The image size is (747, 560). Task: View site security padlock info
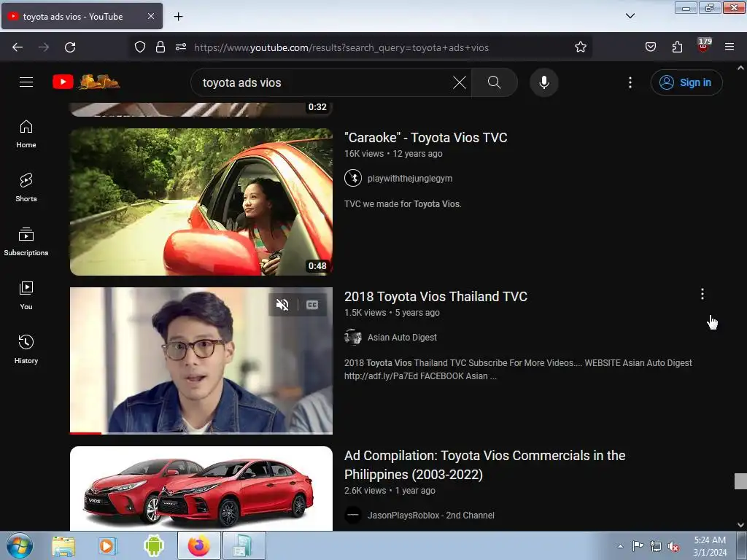[x=160, y=47]
